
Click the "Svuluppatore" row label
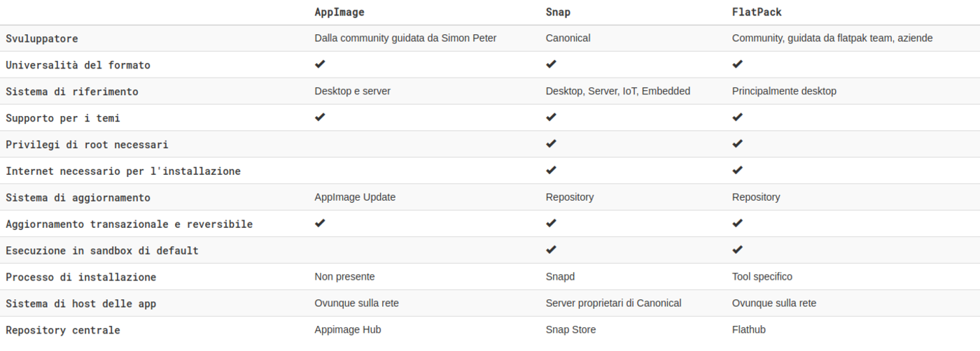pos(42,38)
